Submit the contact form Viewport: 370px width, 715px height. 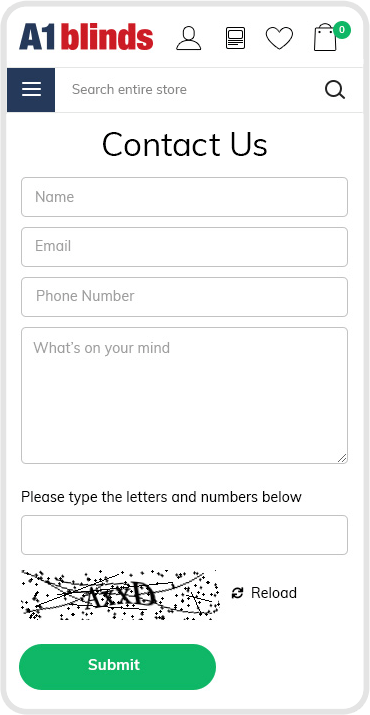pyautogui.click(x=117, y=667)
